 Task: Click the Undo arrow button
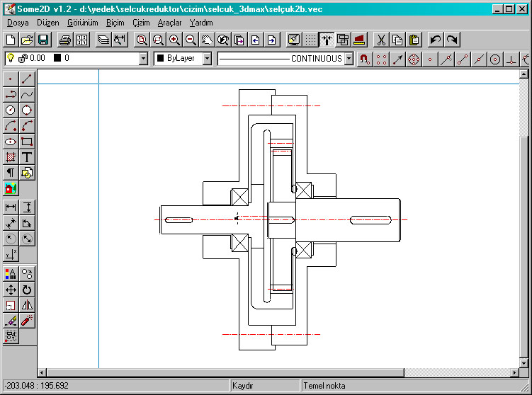(x=436, y=40)
